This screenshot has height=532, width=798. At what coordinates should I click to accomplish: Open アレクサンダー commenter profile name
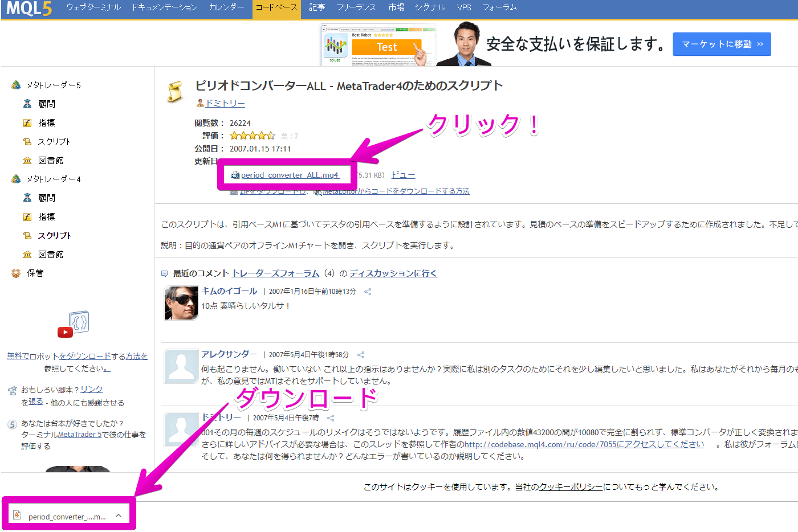click(229, 354)
